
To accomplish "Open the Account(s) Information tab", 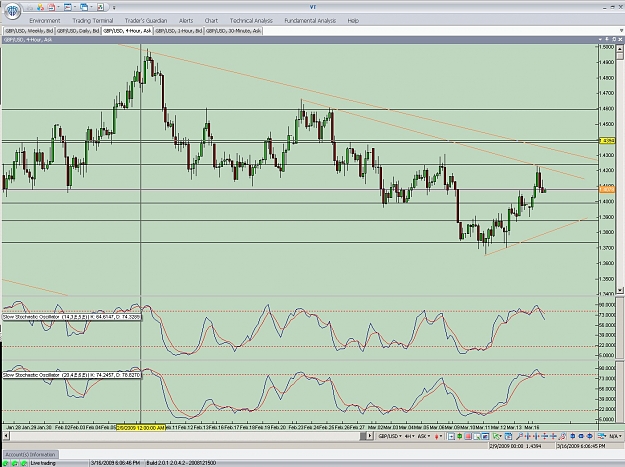I will point(30,454).
